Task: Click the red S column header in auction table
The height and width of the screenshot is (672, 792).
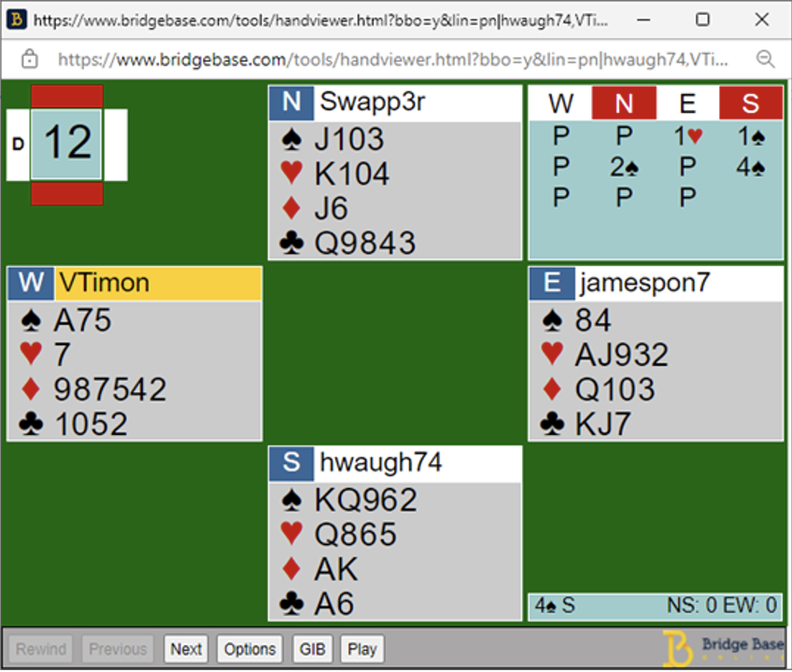Action: (751, 104)
